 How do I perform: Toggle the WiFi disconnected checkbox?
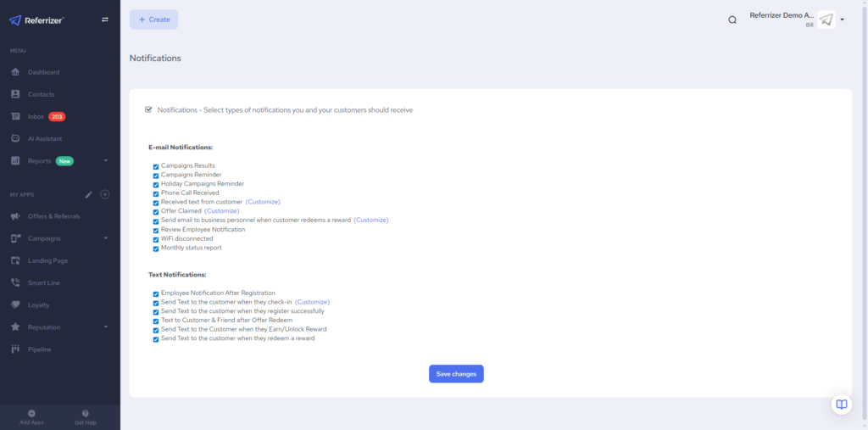point(156,239)
